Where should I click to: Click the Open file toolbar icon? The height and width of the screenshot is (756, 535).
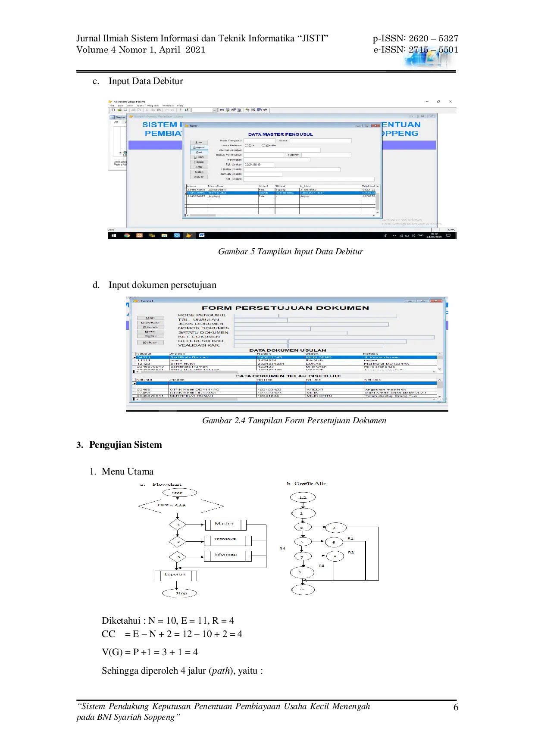point(119,110)
